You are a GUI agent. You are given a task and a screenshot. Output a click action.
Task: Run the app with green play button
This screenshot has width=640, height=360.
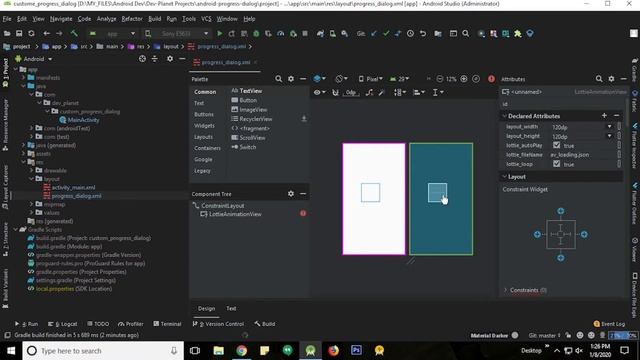click(x=220, y=33)
